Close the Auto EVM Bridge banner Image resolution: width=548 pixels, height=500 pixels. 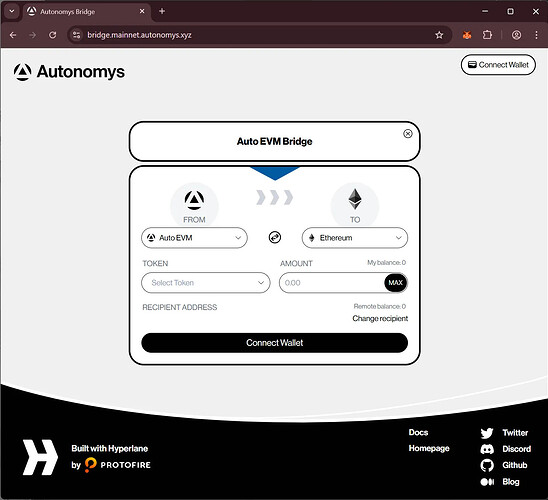click(408, 134)
